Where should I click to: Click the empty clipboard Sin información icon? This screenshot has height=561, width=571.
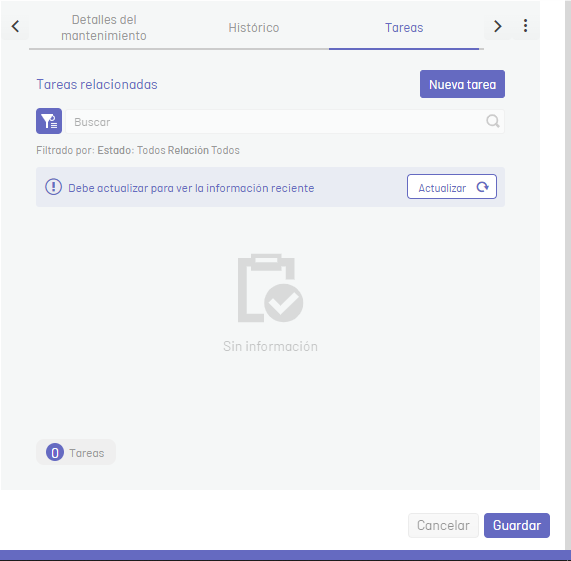(x=270, y=288)
